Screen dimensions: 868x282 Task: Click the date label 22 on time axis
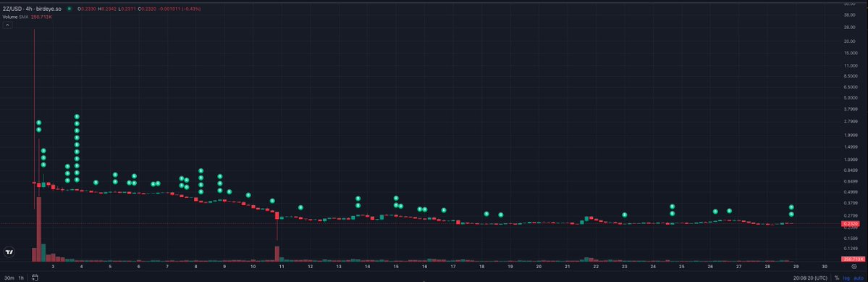tap(596, 267)
